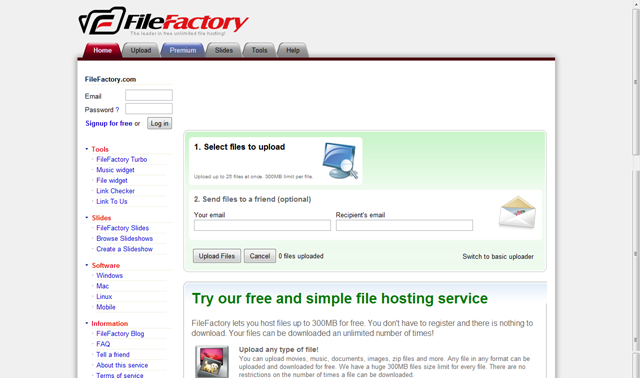Open FileFactory Slides link
Viewport: 640px width, 378px height.
click(122, 228)
